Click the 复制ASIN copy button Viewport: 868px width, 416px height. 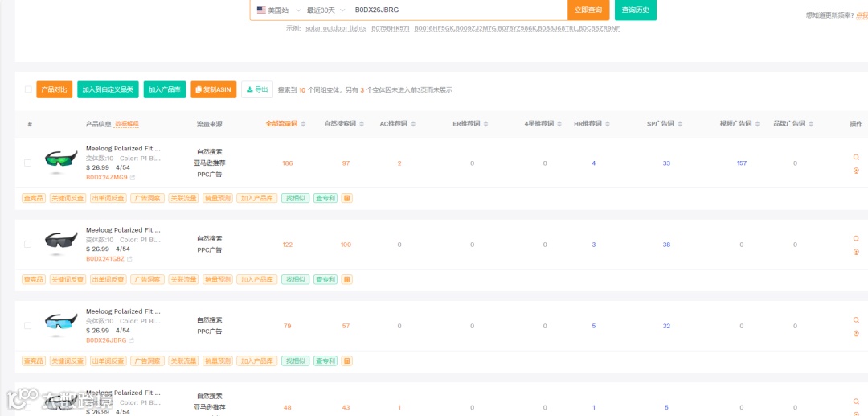pos(214,89)
